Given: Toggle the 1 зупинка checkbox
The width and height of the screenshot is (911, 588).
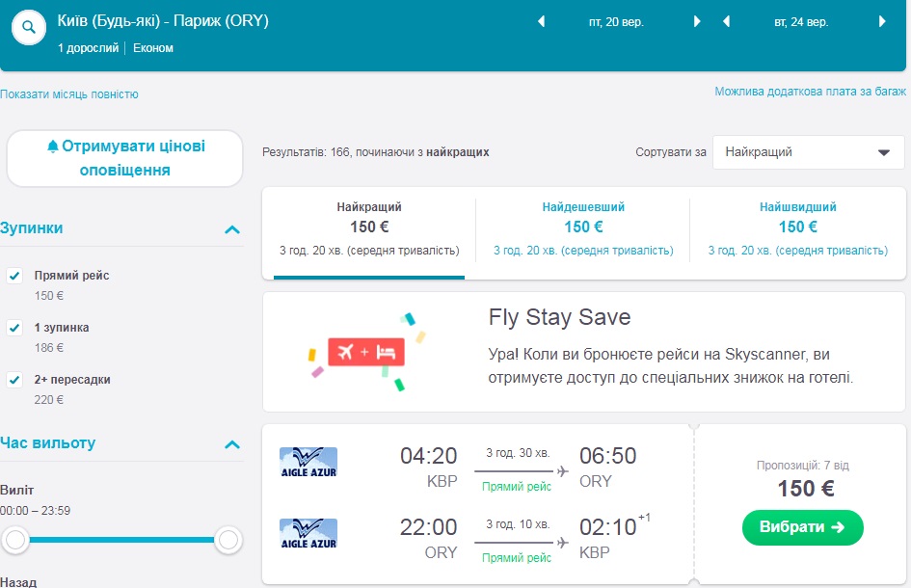Looking at the screenshot, I should [14, 328].
